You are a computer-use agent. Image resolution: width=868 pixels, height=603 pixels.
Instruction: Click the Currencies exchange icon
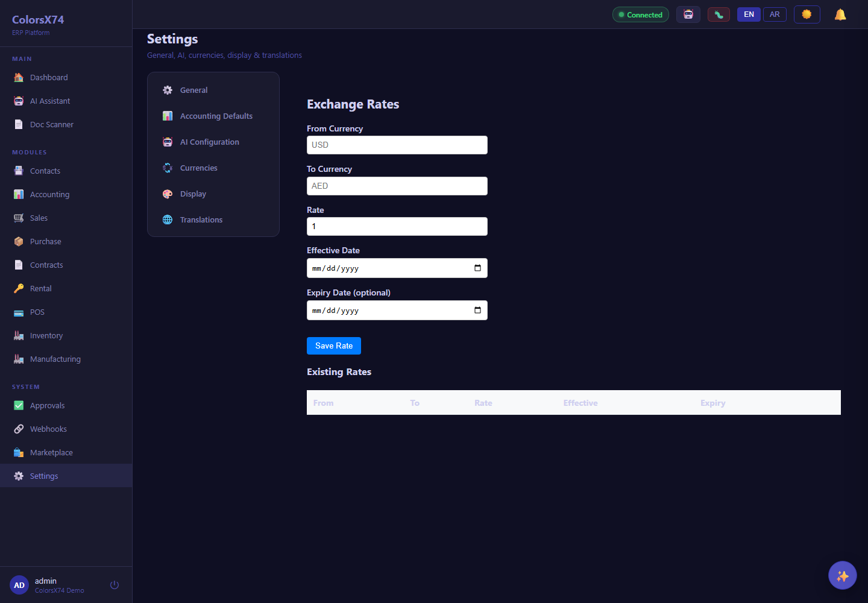168,168
